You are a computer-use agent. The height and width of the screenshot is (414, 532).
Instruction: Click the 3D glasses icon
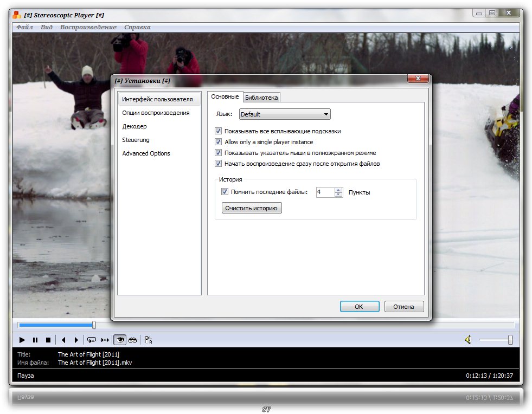[x=132, y=340]
